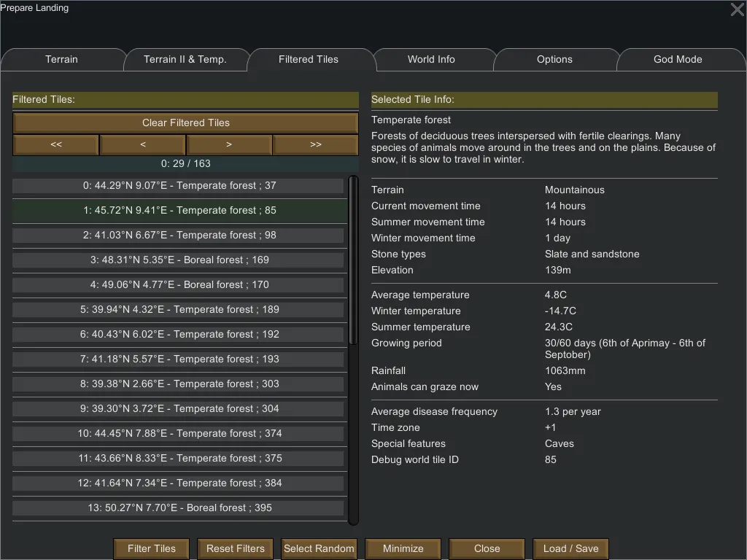Screen dimensions: 747x560
Task: Close the Prepare Landing window with X
Action: [x=737, y=10]
